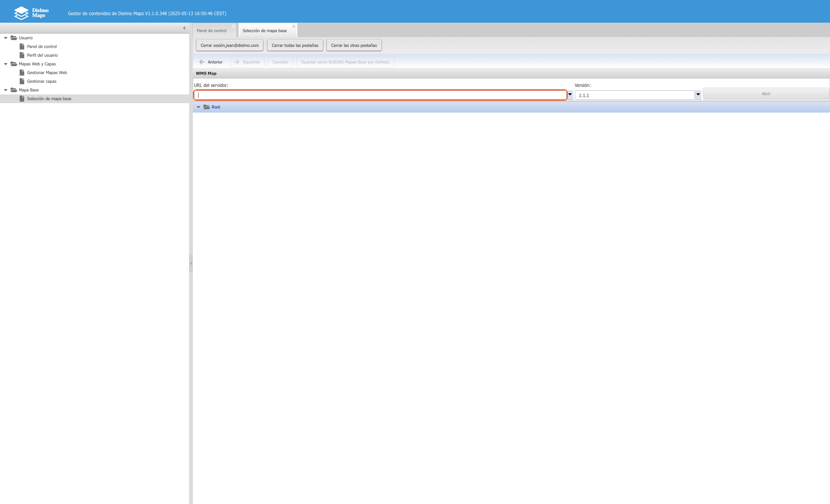
Task: Select the Root tree row label
Action: pos(216,107)
